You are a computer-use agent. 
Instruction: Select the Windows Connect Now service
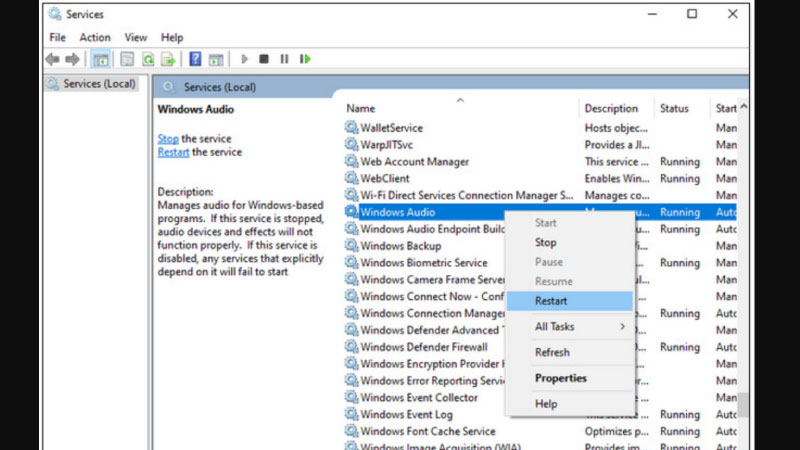[432, 296]
